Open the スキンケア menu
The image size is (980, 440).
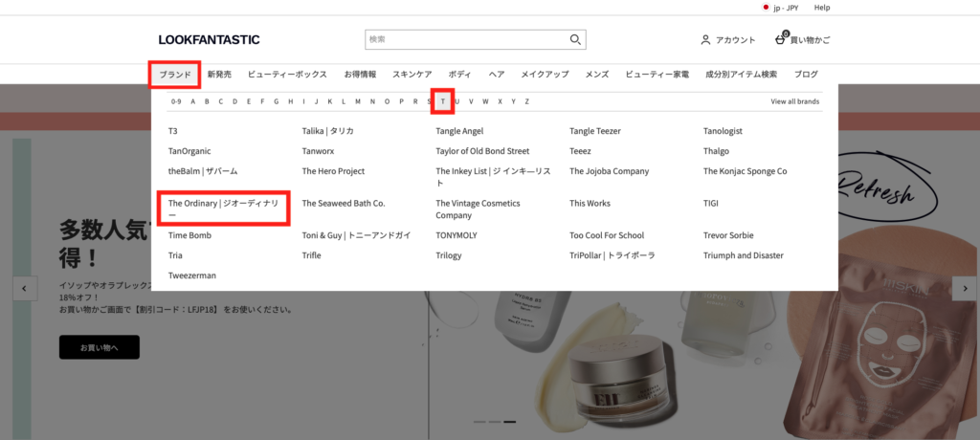tap(412, 75)
